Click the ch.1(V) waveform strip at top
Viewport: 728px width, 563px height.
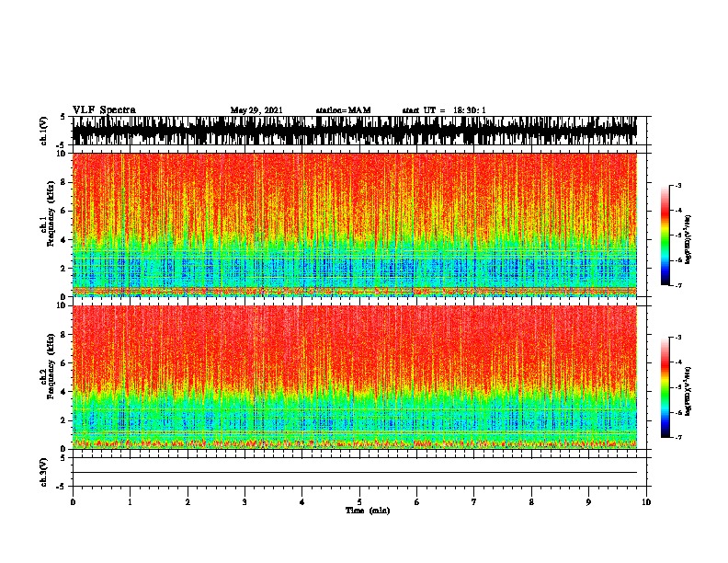tap(355, 131)
